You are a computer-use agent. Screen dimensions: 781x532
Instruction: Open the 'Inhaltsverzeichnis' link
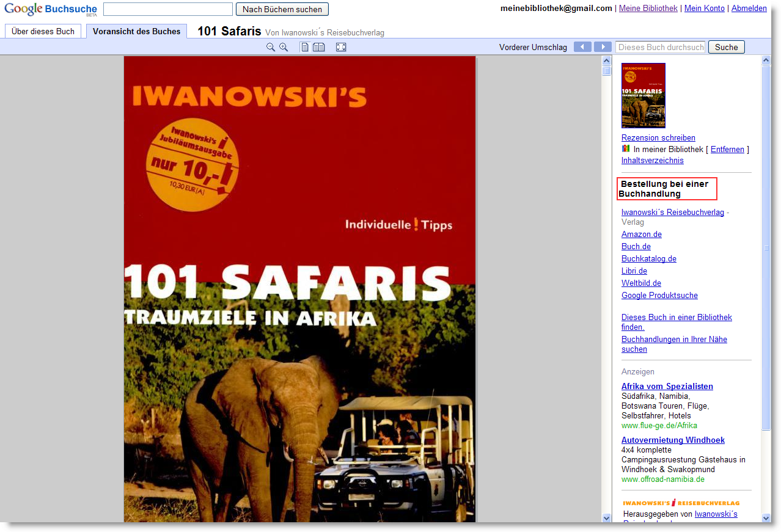[x=653, y=160]
